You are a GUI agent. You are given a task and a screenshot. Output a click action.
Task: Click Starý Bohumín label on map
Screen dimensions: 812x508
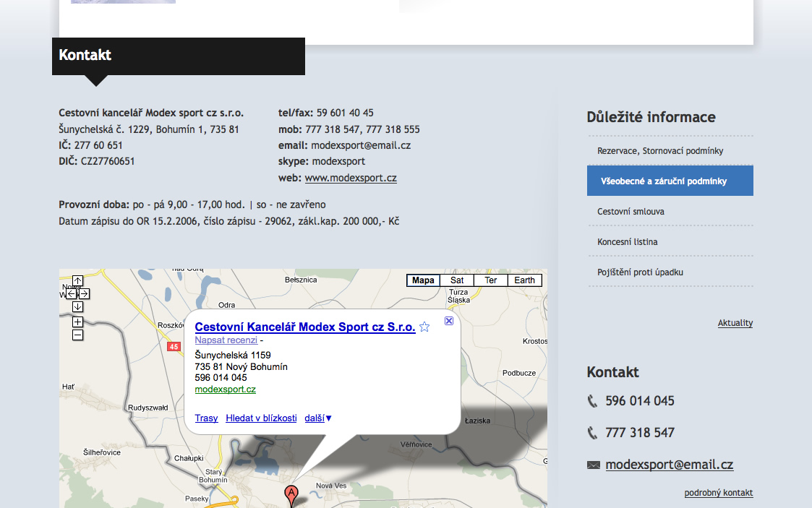pyautogui.click(x=213, y=476)
